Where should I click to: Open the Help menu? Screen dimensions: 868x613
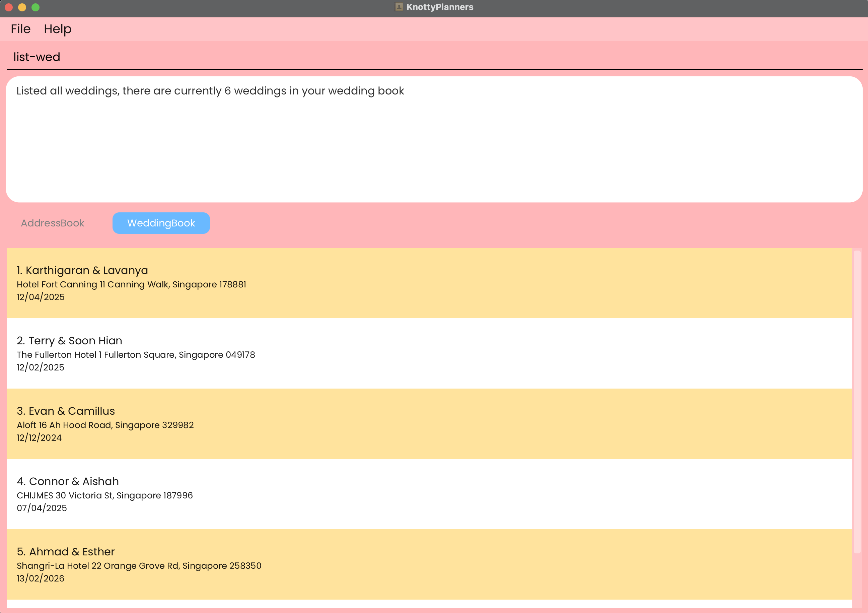[x=58, y=29]
